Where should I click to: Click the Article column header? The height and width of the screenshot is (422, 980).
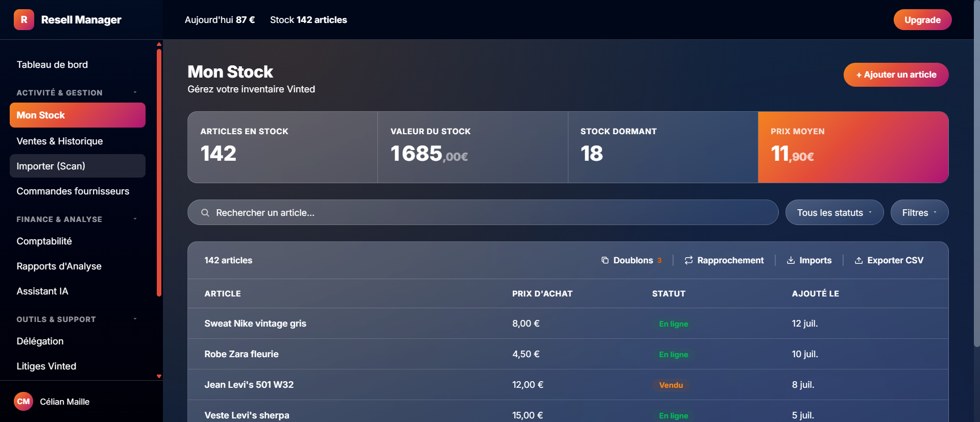coord(223,293)
